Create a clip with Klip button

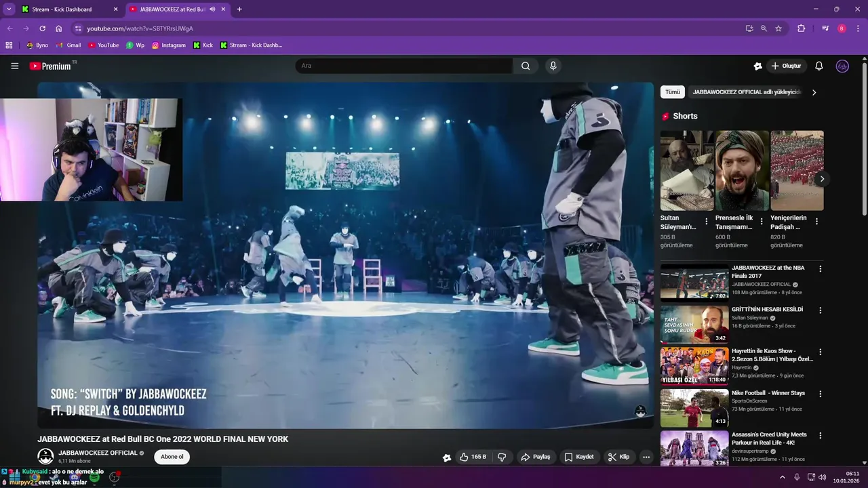618,457
